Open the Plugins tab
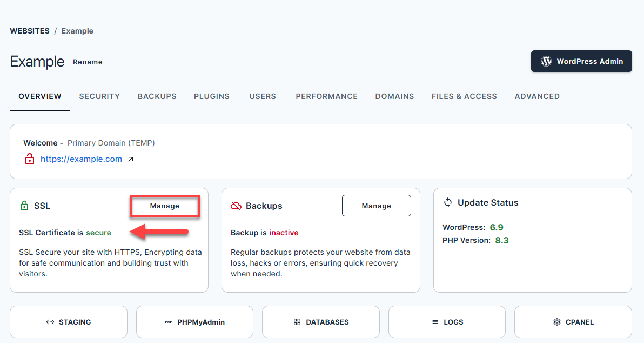This screenshot has height=343, width=644. click(212, 96)
